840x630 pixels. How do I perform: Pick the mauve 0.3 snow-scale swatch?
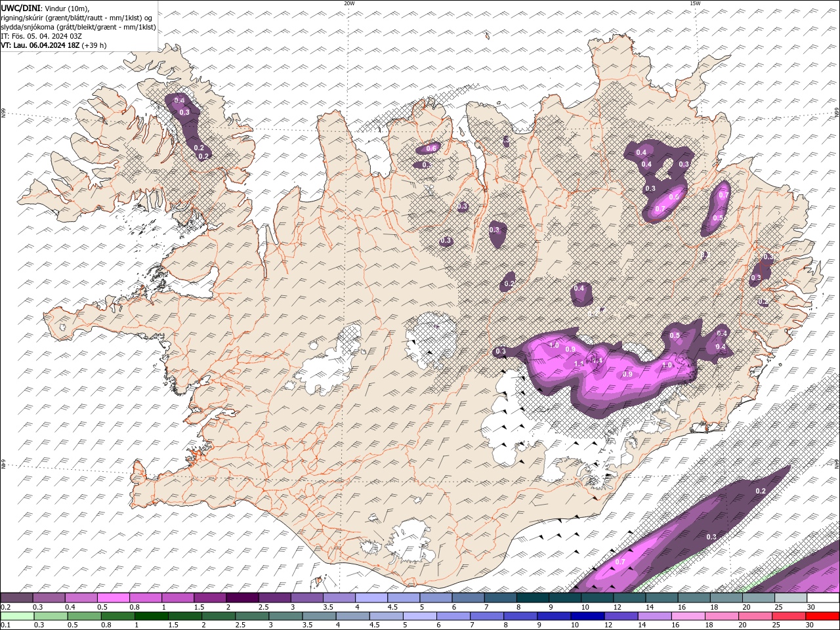[49, 598]
